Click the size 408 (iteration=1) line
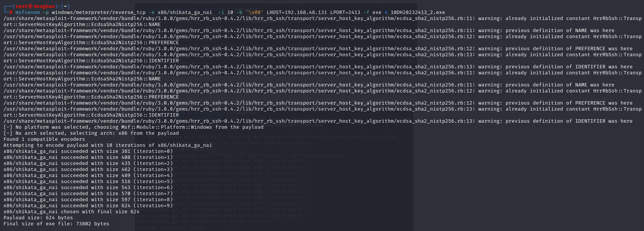 pos(88,157)
